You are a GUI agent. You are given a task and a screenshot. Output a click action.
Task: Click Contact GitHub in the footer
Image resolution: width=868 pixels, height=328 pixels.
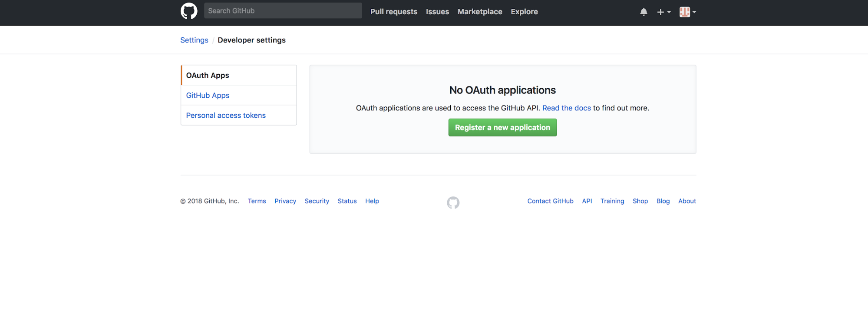[x=550, y=201]
